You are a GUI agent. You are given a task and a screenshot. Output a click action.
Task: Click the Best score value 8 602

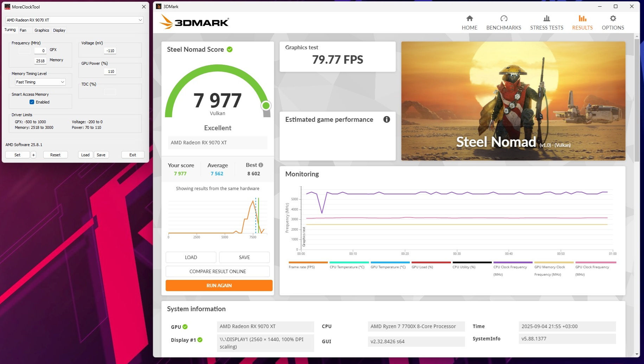[254, 174]
